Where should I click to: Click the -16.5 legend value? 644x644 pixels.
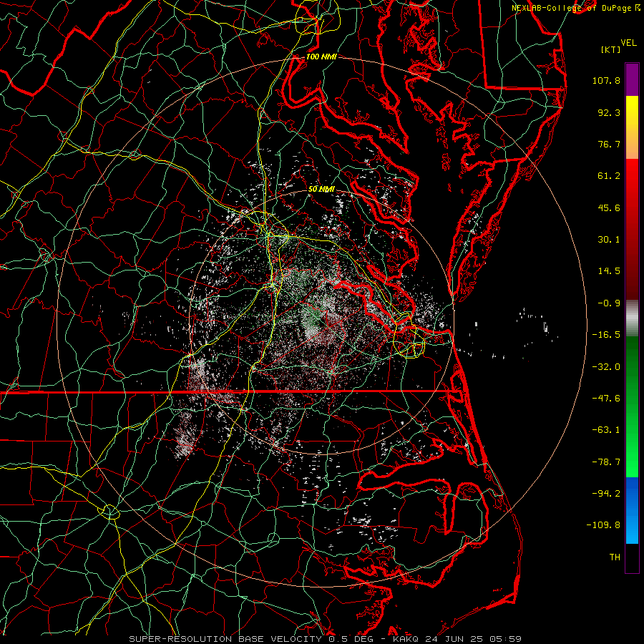point(606,335)
